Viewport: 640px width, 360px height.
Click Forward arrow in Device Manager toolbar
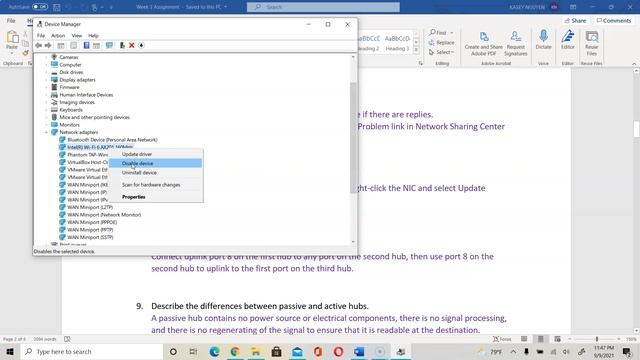[48, 45]
